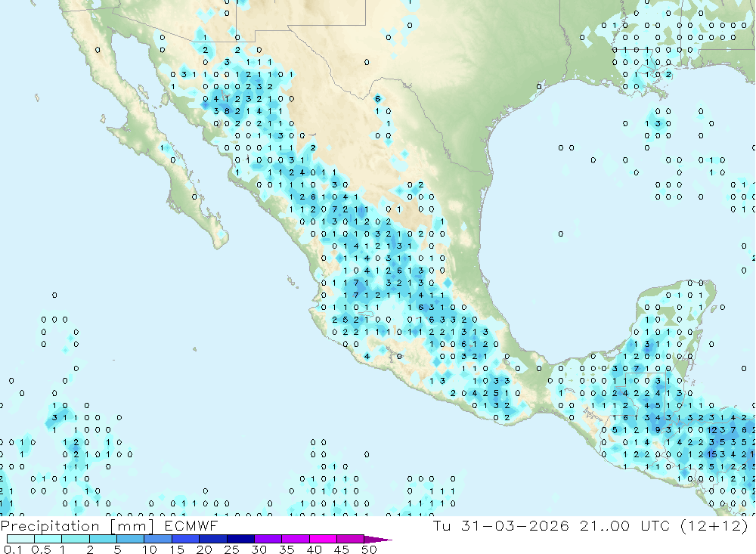Click the '0.1' legend label
Image resolution: width=756 pixels, height=554 pixels.
(13, 549)
